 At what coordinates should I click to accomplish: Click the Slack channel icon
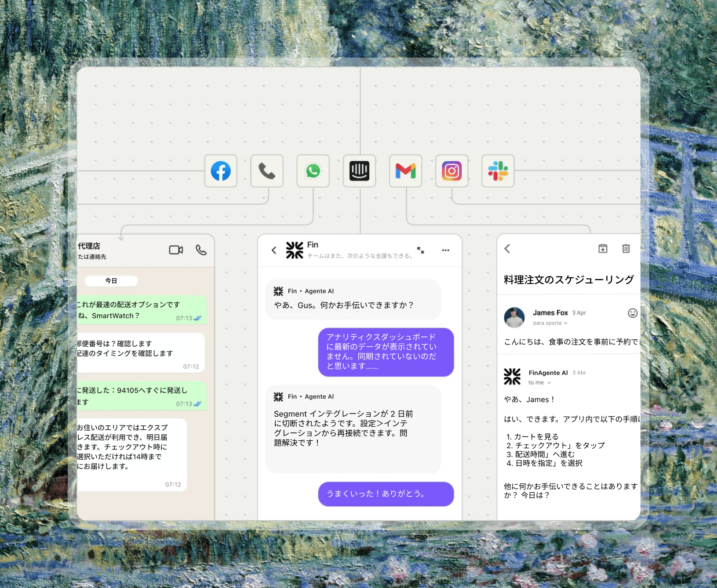pos(498,171)
